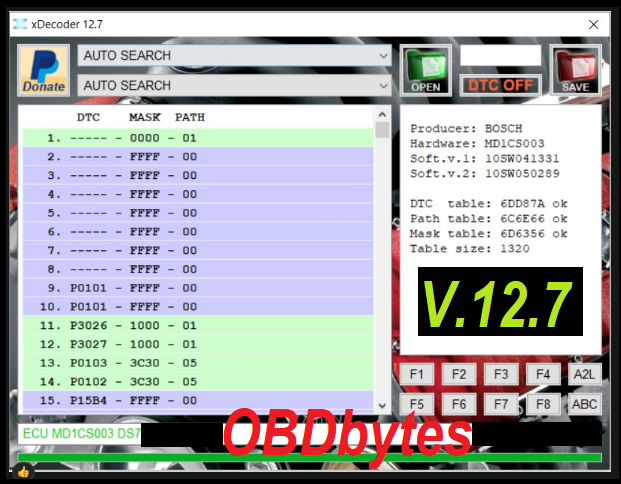This screenshot has height=484, width=621.
Task: Click the PayPal Donate icon
Action: pos(44,71)
